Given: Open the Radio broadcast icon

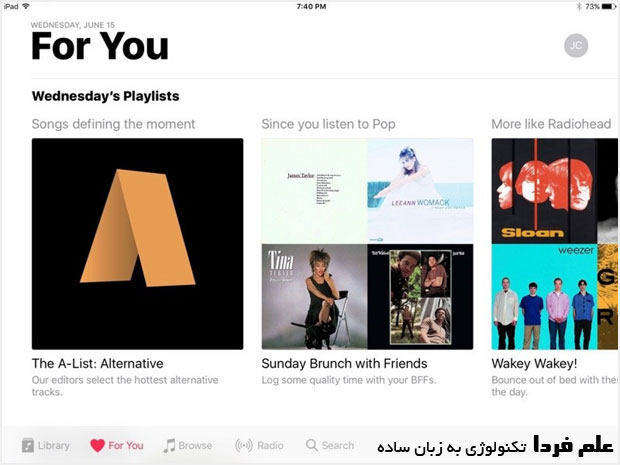Looking at the screenshot, I should point(244,446).
